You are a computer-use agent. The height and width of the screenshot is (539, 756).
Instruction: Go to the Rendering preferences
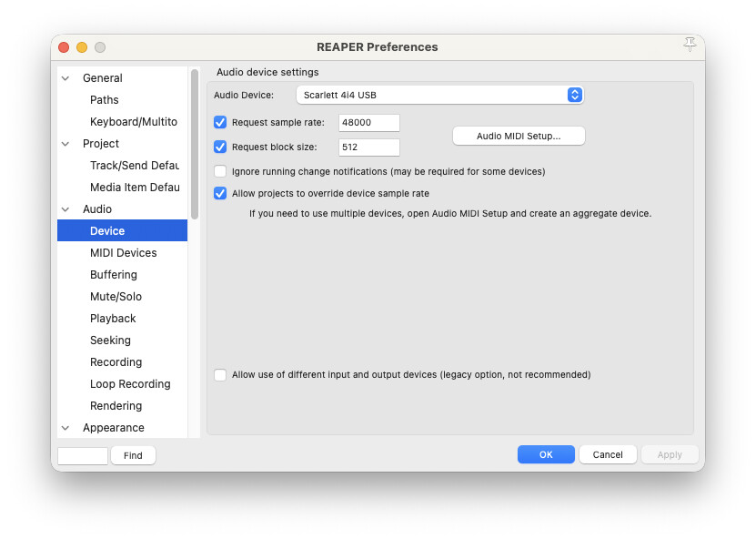tap(116, 406)
